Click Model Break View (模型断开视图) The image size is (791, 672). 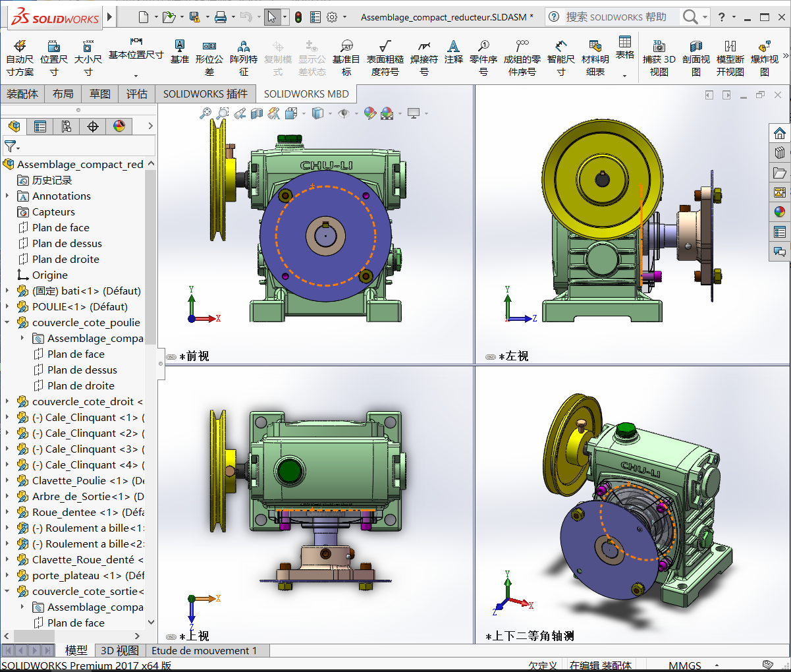point(730,58)
